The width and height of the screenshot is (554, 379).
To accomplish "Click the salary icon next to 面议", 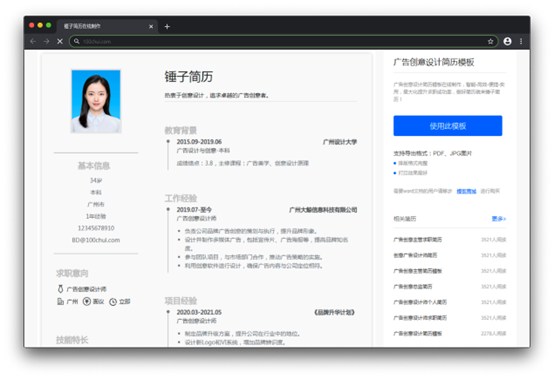I will tap(87, 302).
